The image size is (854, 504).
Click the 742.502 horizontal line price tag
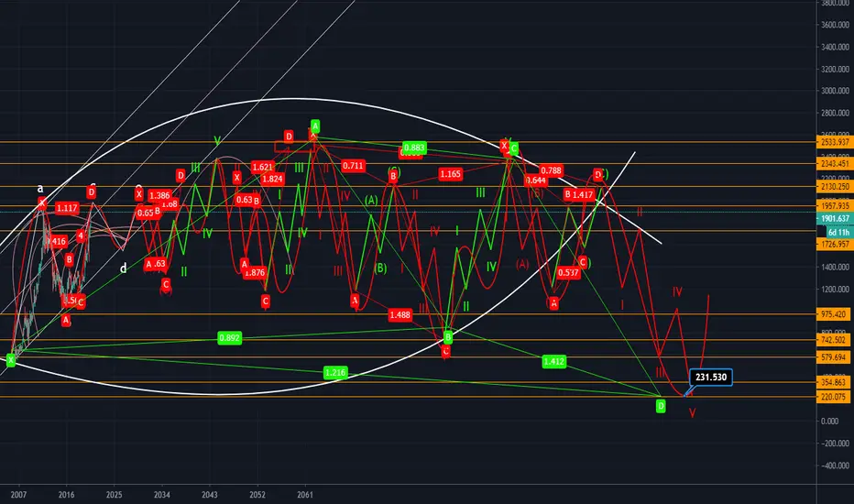click(x=835, y=340)
